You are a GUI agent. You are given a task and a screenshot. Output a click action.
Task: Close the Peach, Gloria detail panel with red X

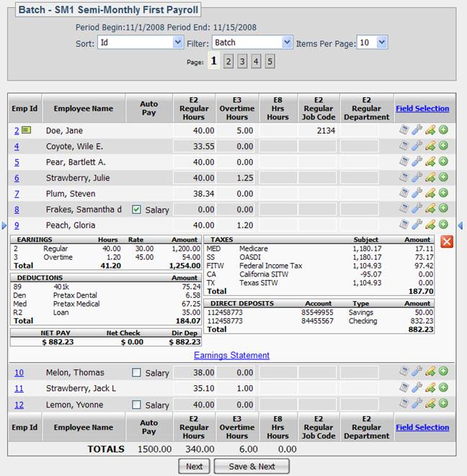(x=447, y=242)
